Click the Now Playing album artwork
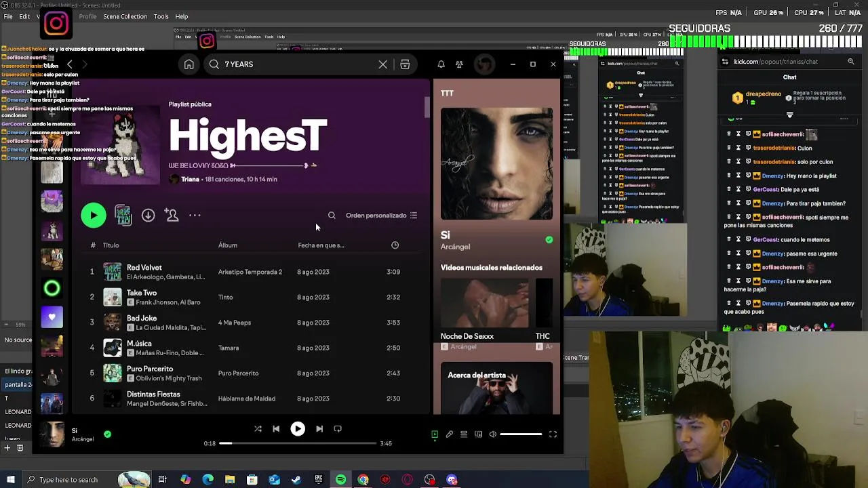 [x=496, y=163]
